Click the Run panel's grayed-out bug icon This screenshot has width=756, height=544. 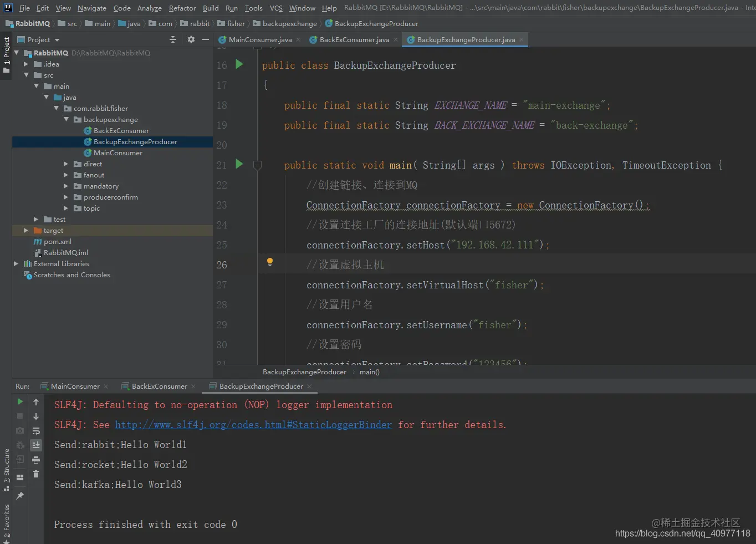[20, 445]
